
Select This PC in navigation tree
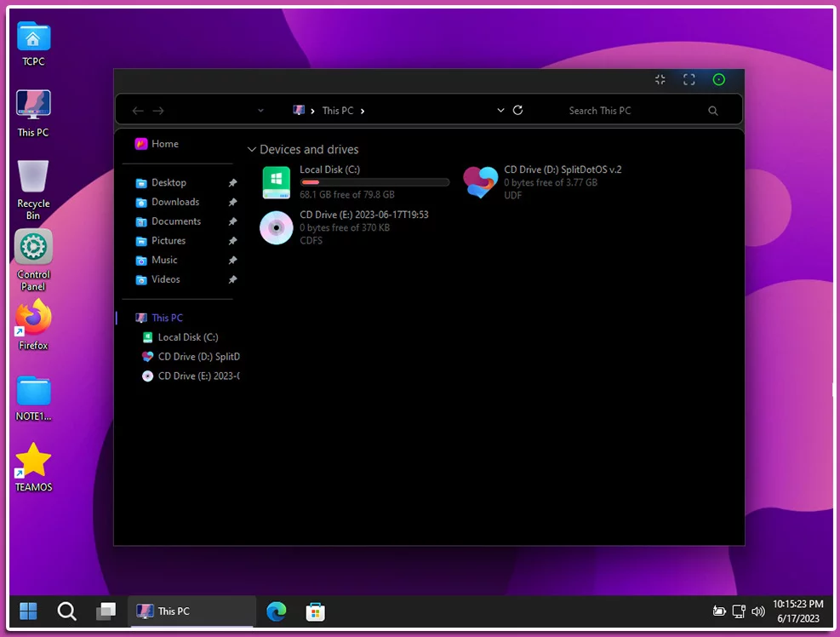159,318
